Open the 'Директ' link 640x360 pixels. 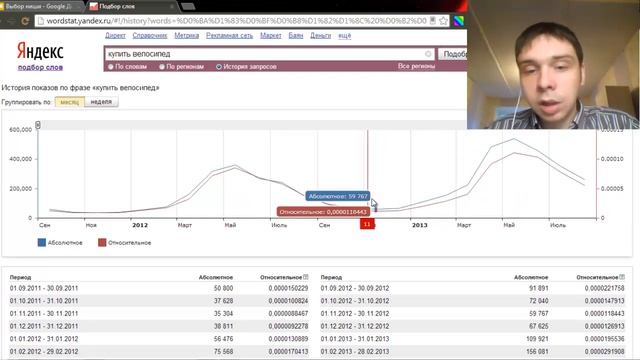coord(115,36)
